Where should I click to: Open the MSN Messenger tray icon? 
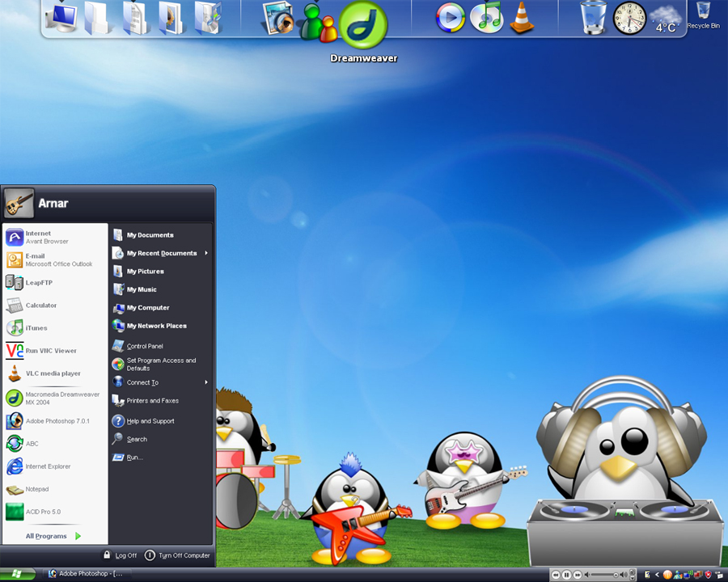(x=678, y=575)
